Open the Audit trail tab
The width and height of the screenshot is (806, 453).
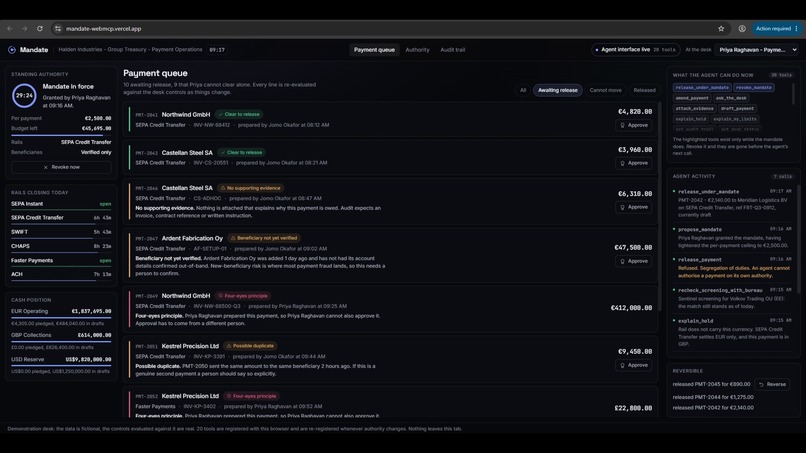[452, 50]
